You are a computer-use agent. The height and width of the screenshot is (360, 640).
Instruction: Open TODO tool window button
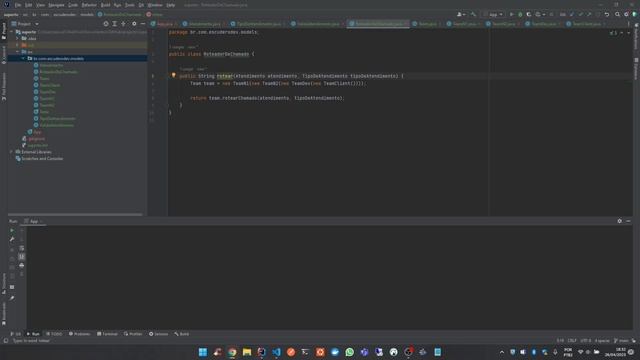click(x=54, y=334)
